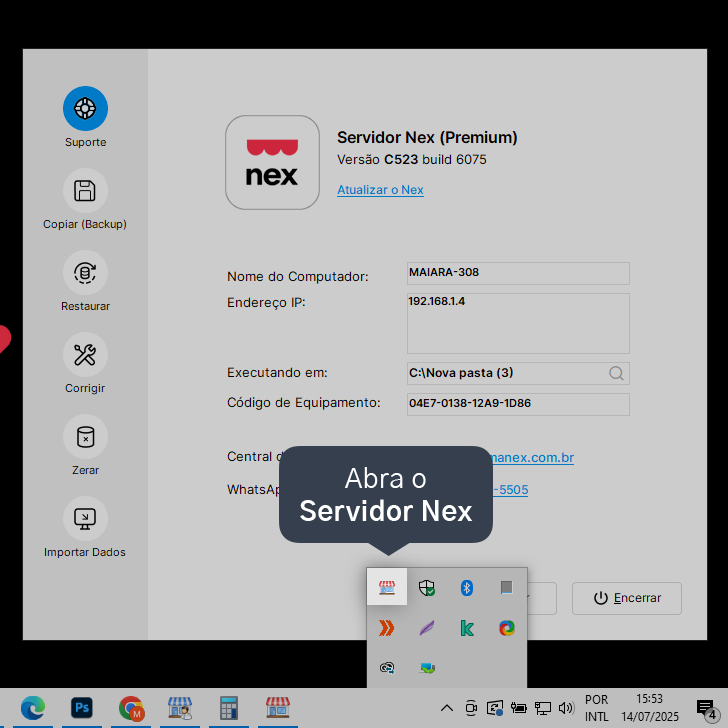Click the monitor with green arrow tray icon
This screenshot has width=728, height=728.
(x=427, y=668)
